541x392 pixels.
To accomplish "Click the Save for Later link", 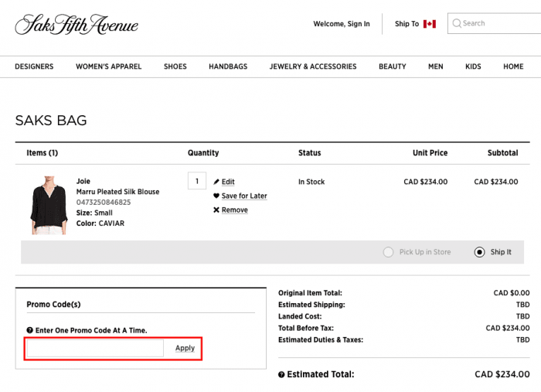I will click(244, 196).
